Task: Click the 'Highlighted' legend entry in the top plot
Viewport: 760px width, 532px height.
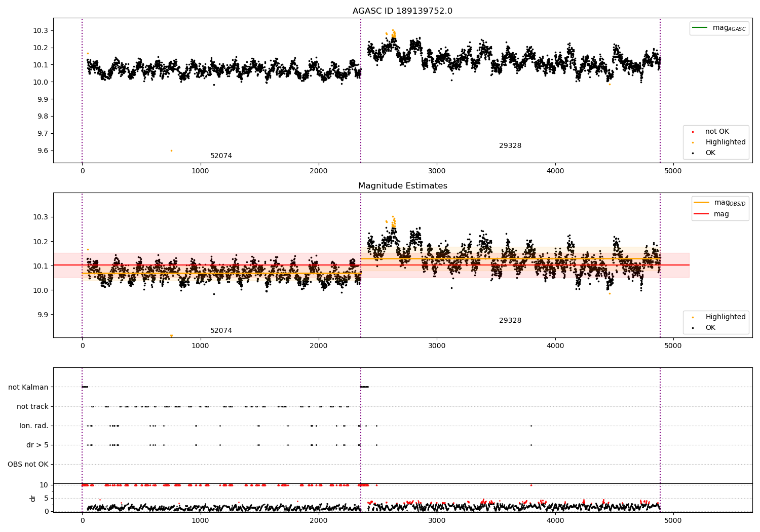Action: [719, 142]
